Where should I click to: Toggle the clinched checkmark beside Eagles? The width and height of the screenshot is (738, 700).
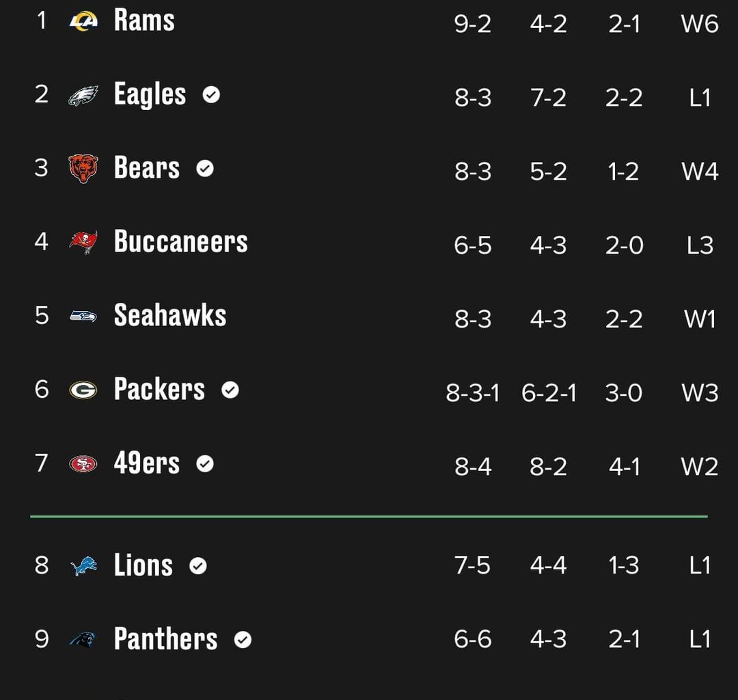pyautogui.click(x=212, y=94)
